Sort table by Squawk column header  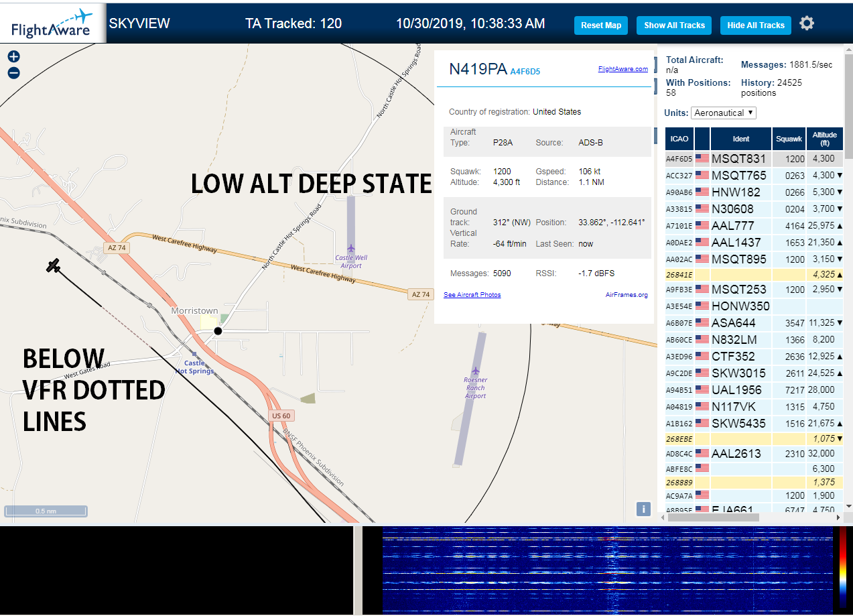[789, 139]
